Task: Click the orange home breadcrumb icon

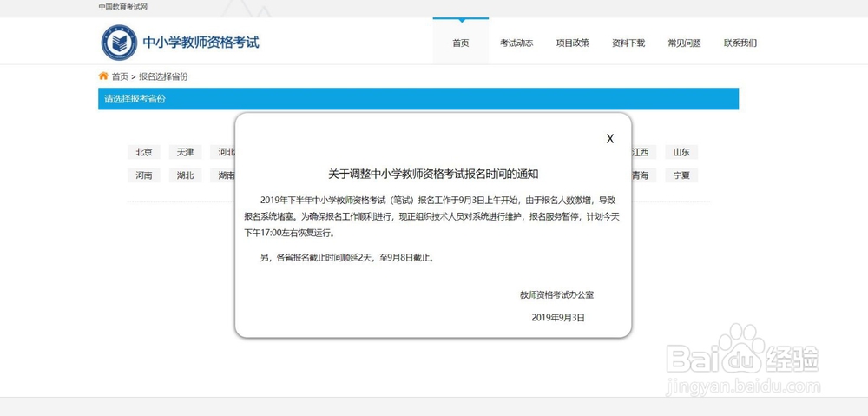Action: [103, 76]
